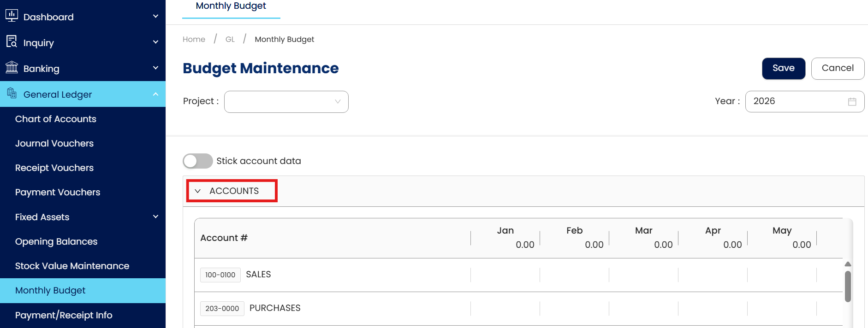The image size is (868, 328).
Task: Open the Project dropdown
Action: tap(286, 102)
